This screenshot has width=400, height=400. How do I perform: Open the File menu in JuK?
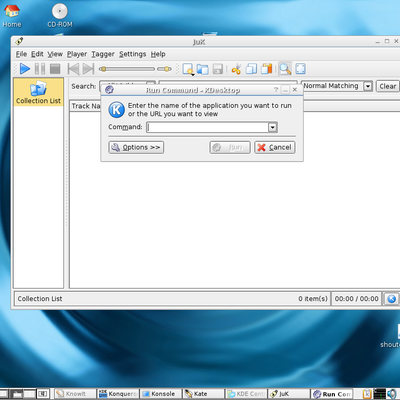pos(21,54)
